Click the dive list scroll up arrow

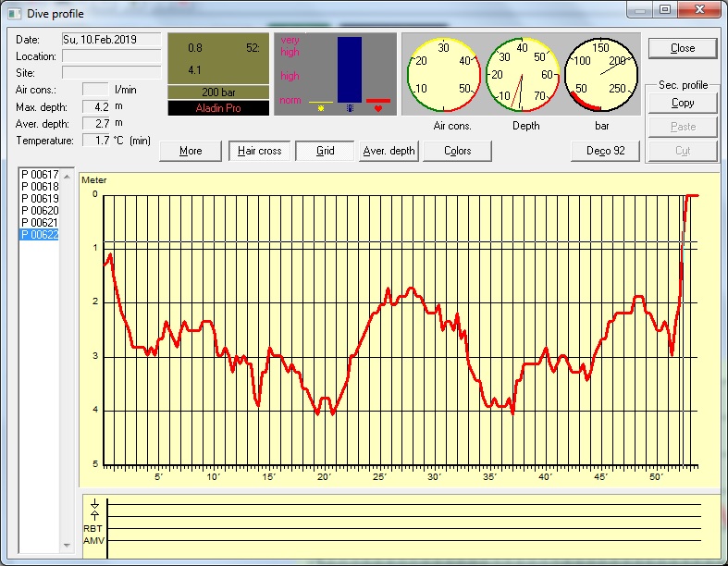pyautogui.click(x=67, y=177)
